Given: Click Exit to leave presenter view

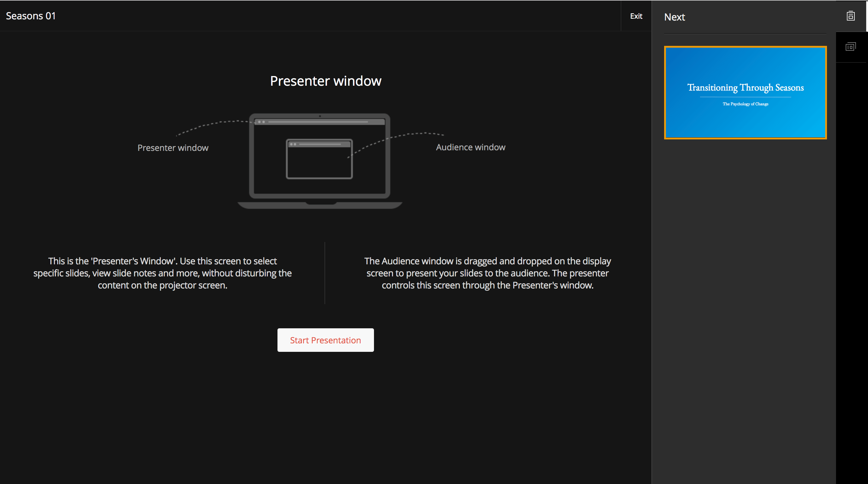Looking at the screenshot, I should 636,16.
